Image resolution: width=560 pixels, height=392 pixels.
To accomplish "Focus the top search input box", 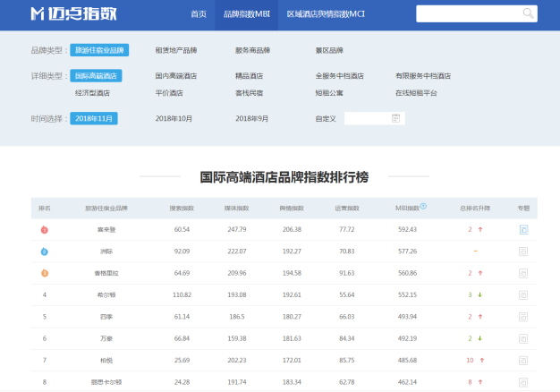I will tap(477, 13).
